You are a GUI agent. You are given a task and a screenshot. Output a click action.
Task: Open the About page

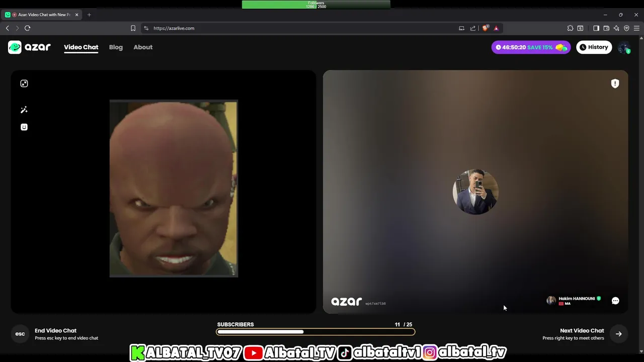[x=143, y=47]
